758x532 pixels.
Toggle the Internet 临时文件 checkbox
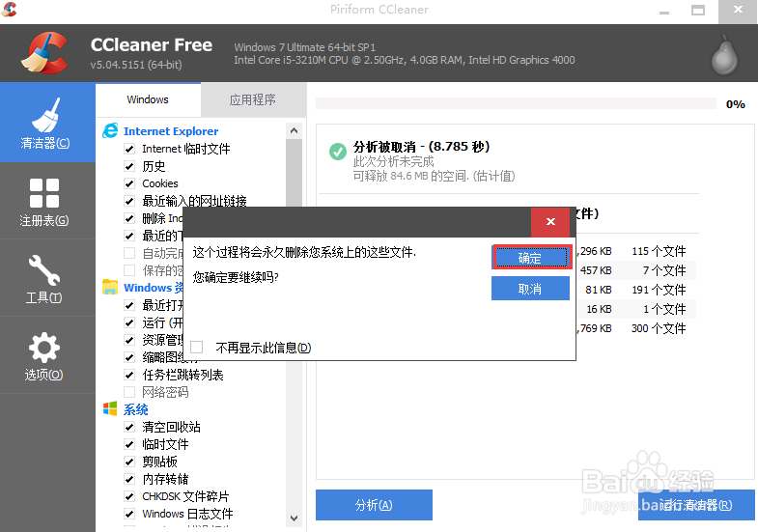click(129, 149)
